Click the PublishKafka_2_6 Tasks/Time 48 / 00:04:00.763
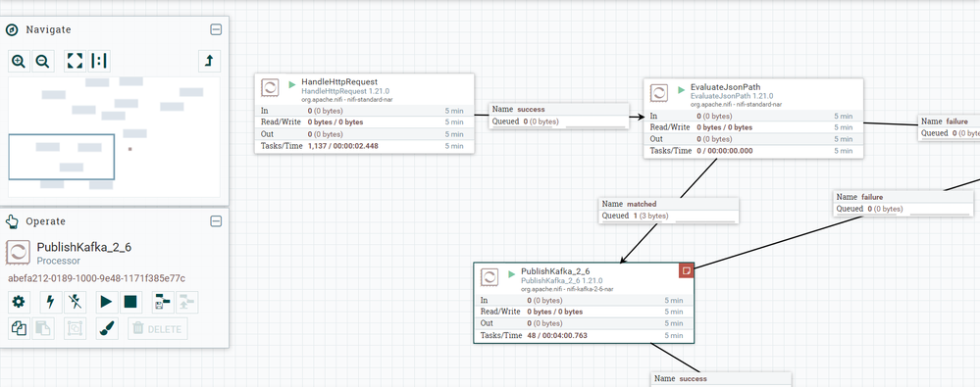Viewport: 980px width, 387px height. (x=557, y=336)
